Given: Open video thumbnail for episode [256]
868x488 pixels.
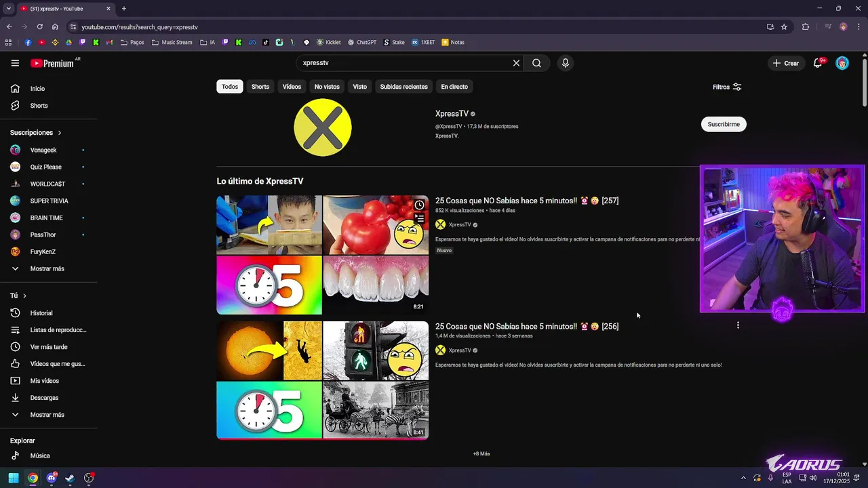Looking at the screenshot, I should click(x=323, y=380).
